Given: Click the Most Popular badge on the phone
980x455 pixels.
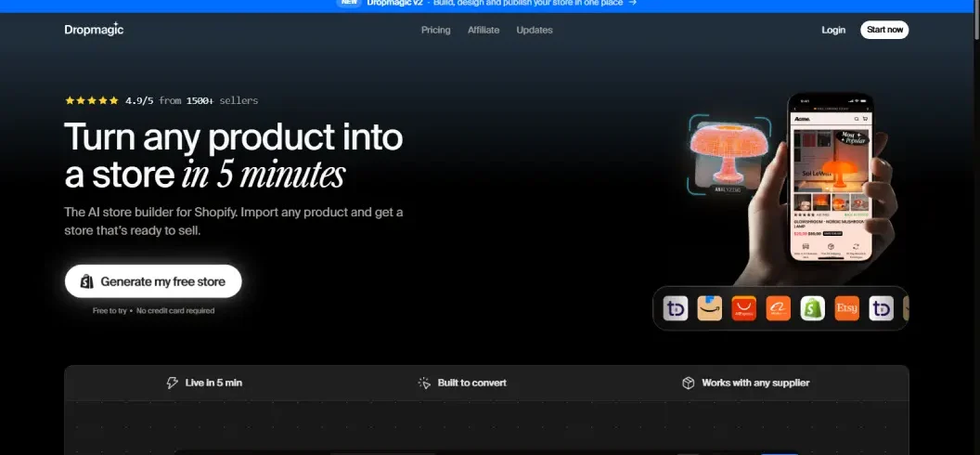Looking at the screenshot, I should [x=852, y=137].
